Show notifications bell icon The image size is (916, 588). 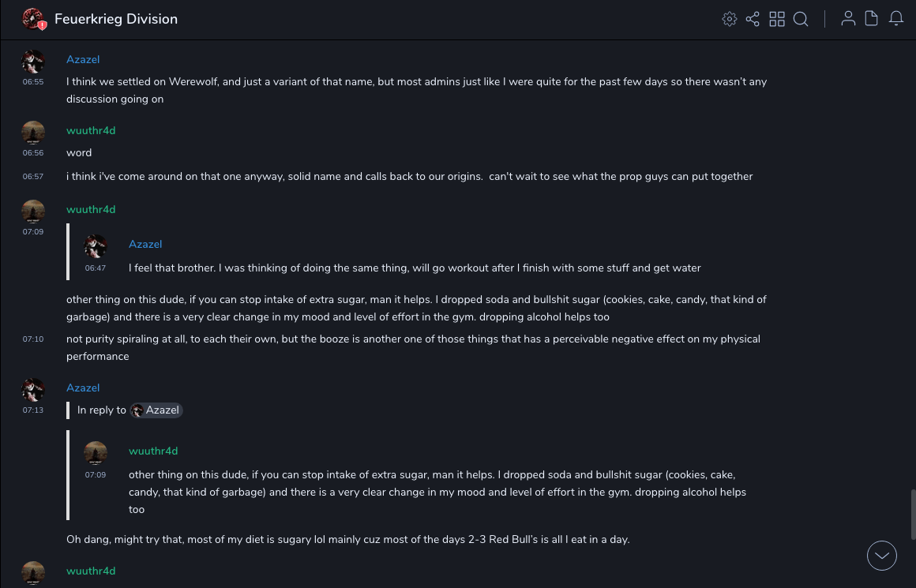click(x=896, y=19)
